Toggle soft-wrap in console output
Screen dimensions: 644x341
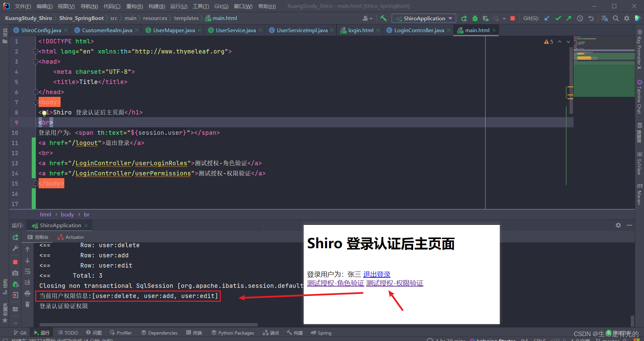27,272
